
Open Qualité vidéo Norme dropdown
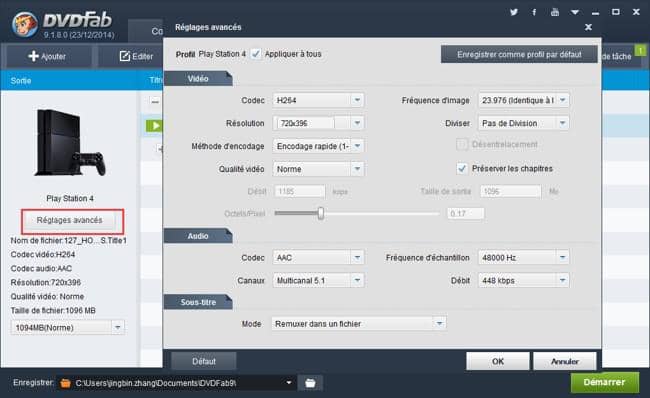(x=318, y=169)
